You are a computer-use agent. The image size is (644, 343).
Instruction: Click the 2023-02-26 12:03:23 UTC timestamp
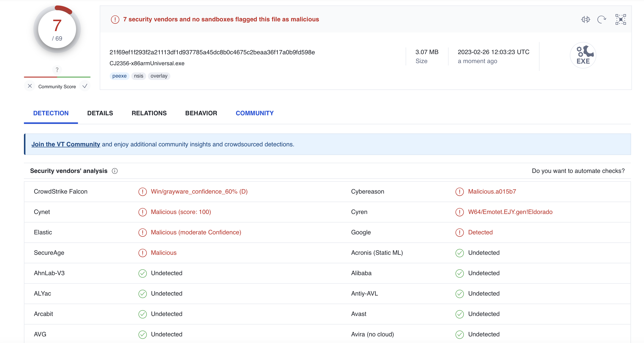click(493, 52)
